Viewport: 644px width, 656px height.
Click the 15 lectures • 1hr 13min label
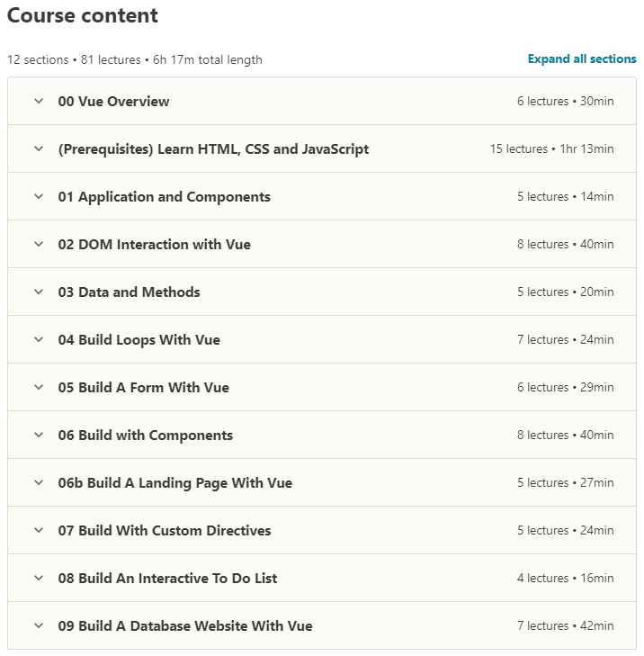(551, 149)
